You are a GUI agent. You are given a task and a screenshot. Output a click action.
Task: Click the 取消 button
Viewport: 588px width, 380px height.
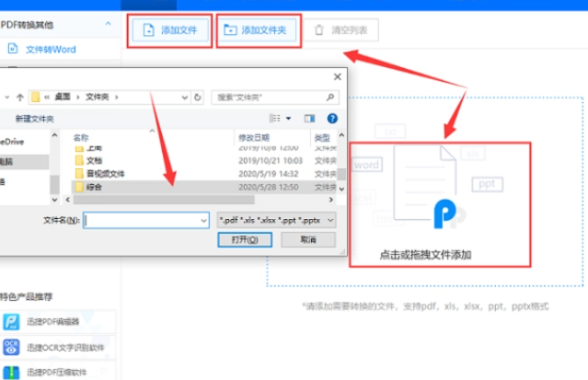(x=308, y=240)
